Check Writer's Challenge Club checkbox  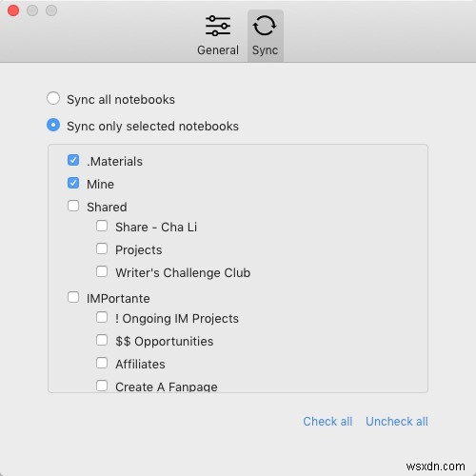pyautogui.click(x=102, y=271)
